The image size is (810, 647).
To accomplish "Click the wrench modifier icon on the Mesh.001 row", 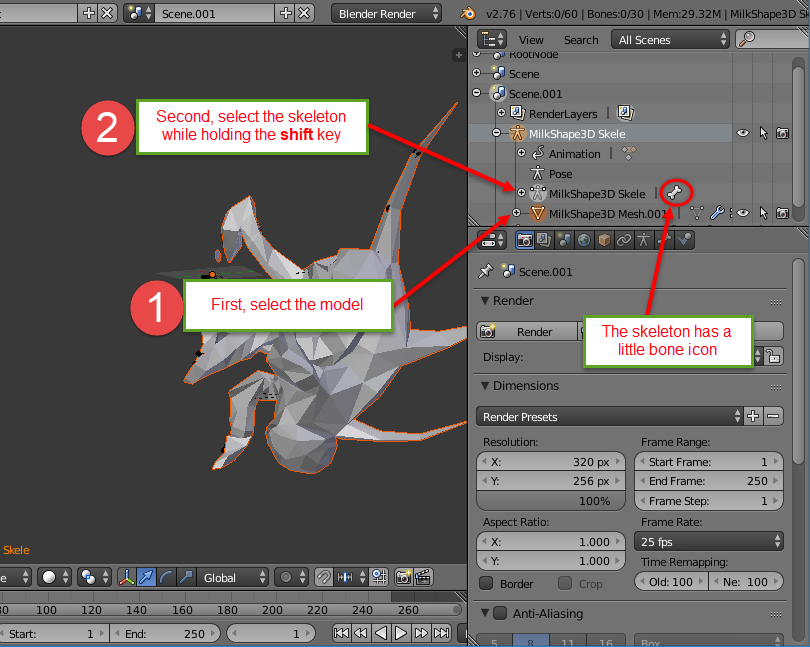I will click(717, 213).
